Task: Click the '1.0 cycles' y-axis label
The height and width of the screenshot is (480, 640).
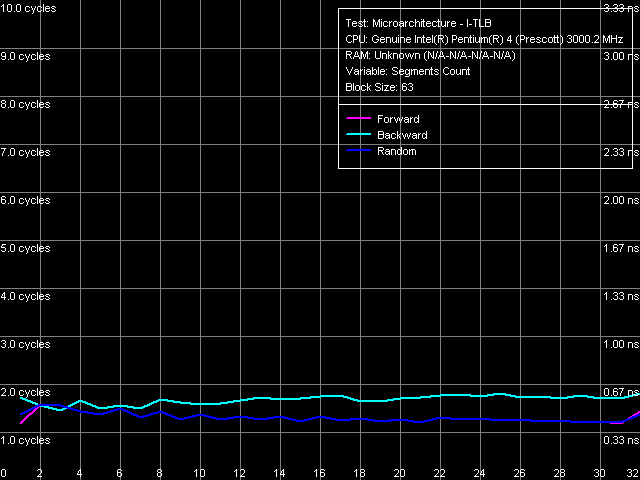Action: pyautogui.click(x=25, y=440)
